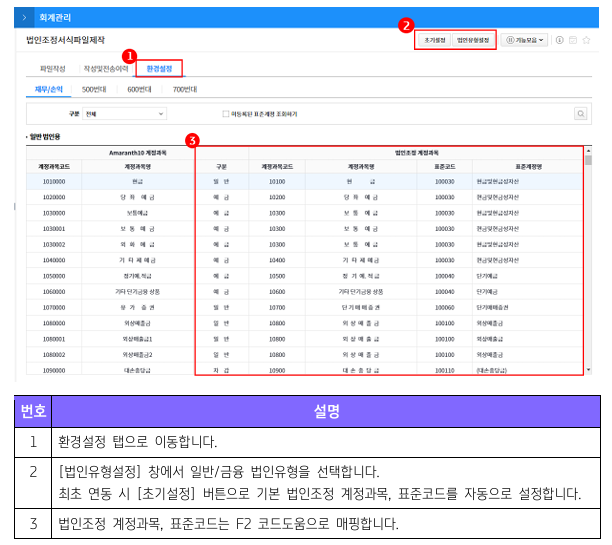Click standard code 100110 cell
The height and width of the screenshot is (545, 612).
pos(445,370)
